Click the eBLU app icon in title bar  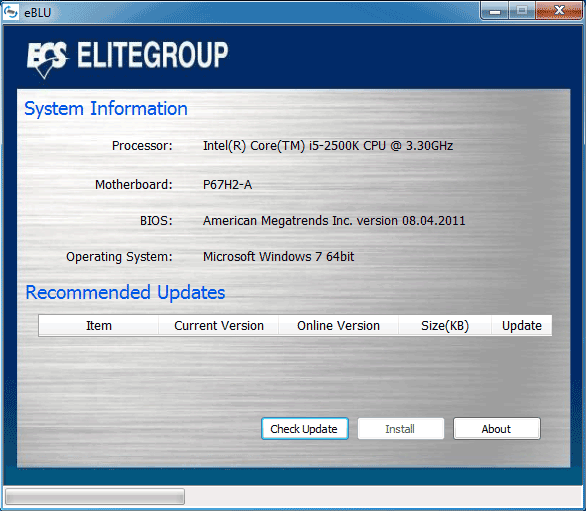(x=10, y=12)
